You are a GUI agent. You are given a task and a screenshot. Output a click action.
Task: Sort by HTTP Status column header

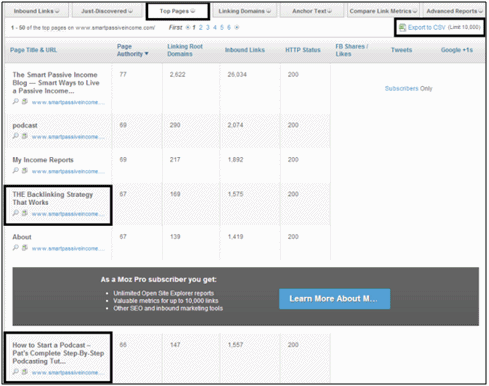tap(303, 50)
